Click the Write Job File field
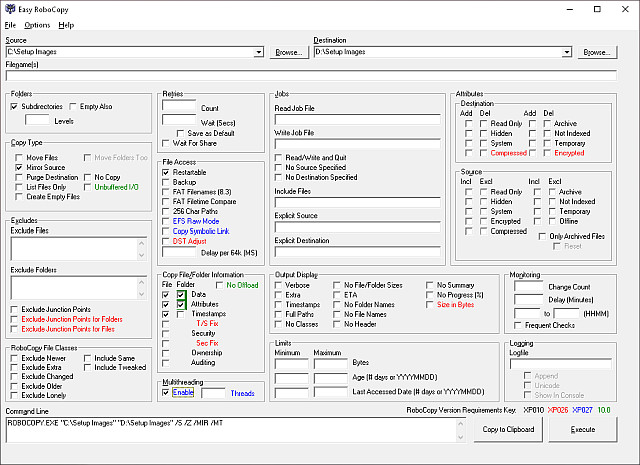Viewport: 640px width, 465px height. (x=358, y=144)
